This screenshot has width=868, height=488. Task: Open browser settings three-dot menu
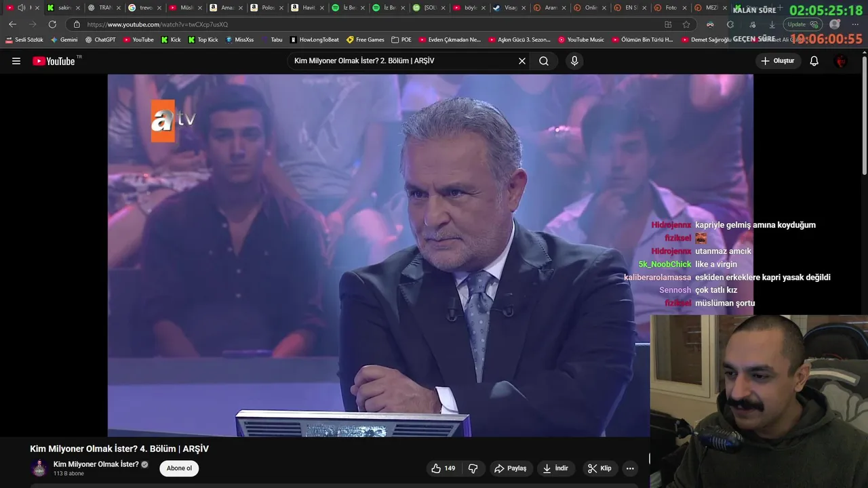coord(855,24)
